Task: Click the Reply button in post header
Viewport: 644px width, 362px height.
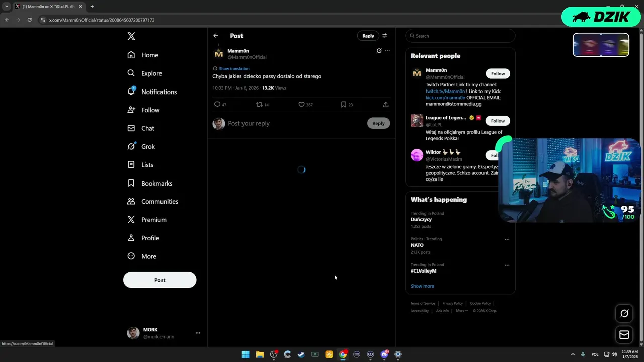Action: point(368,36)
